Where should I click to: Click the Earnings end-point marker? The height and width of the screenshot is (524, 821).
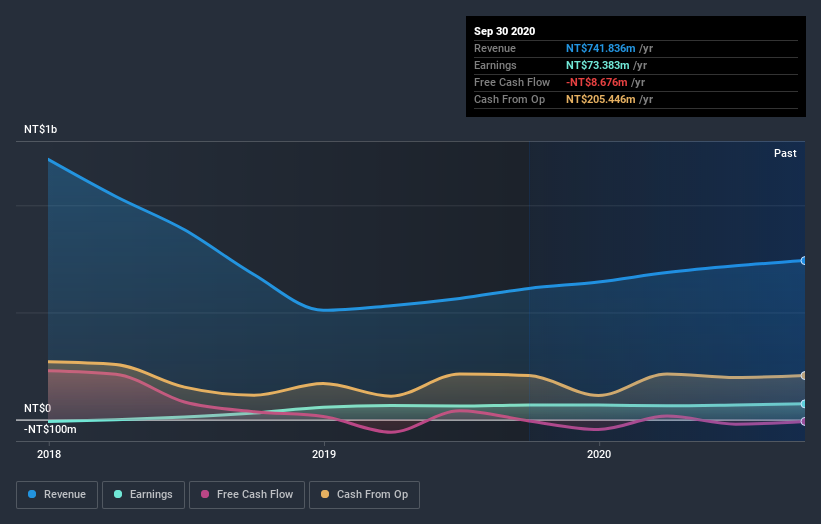[x=803, y=404]
